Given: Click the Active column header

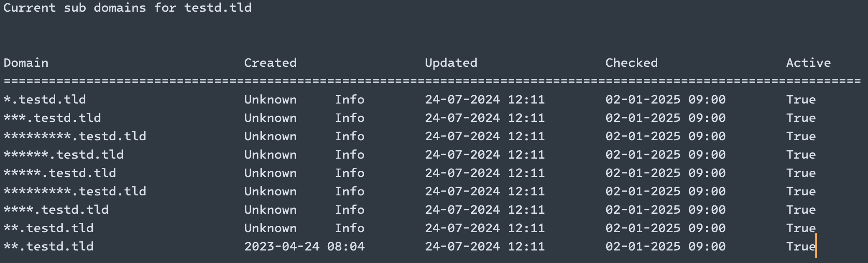Looking at the screenshot, I should point(808,63).
